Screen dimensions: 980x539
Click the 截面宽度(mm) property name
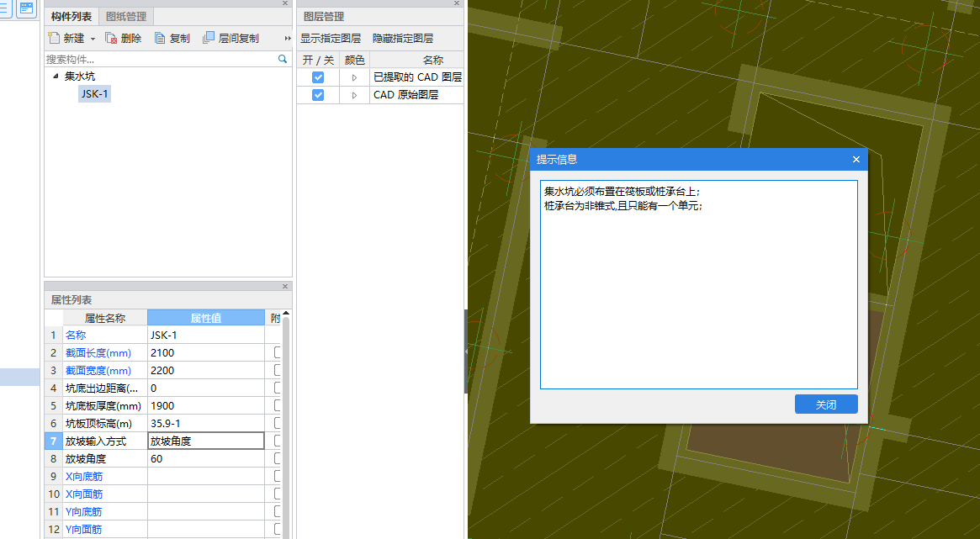point(98,370)
